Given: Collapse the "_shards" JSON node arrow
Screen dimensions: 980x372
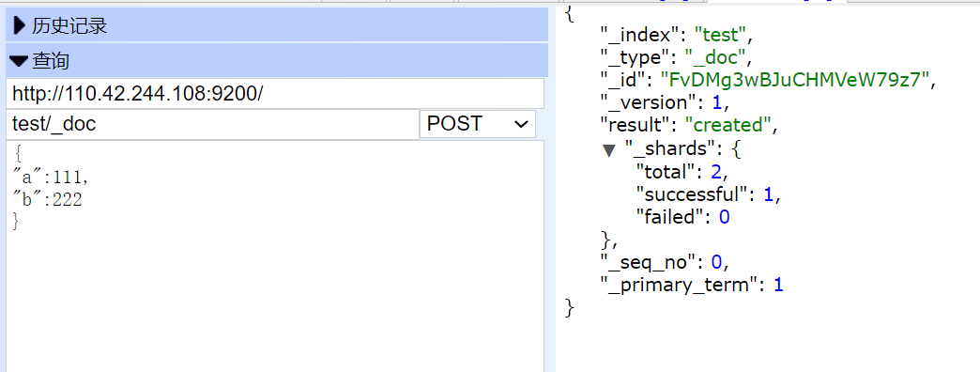Looking at the screenshot, I should pyautogui.click(x=609, y=150).
